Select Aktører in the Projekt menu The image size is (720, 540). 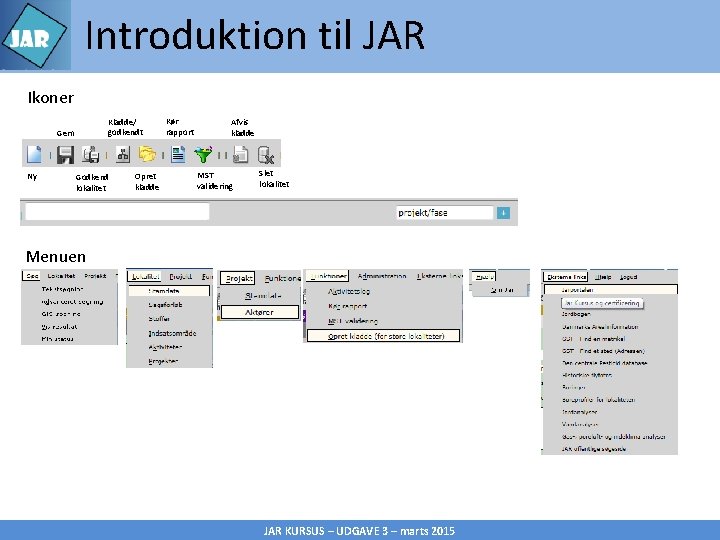pyautogui.click(x=260, y=312)
